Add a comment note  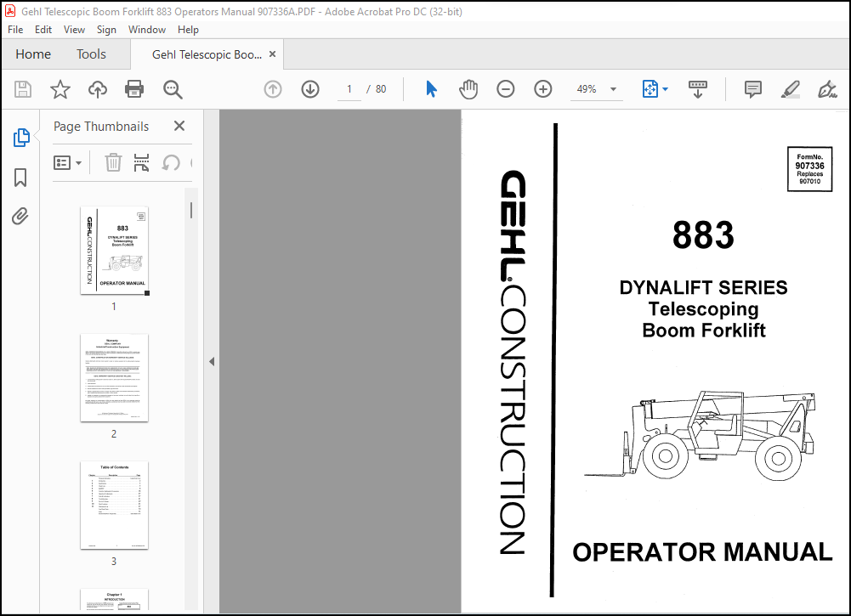click(752, 89)
